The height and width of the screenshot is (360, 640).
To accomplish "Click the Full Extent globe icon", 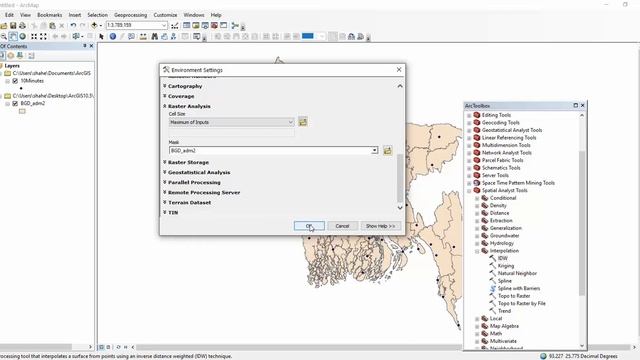I will point(23,36).
